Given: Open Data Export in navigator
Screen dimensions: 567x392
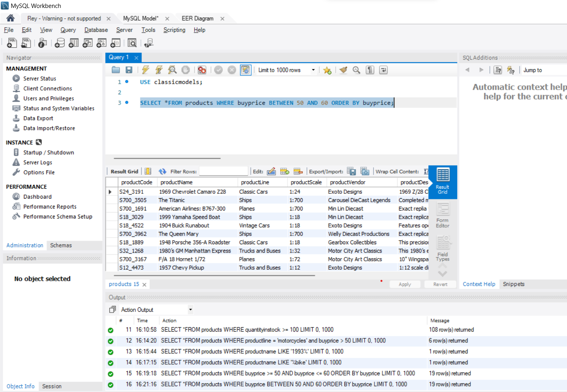Looking at the screenshot, I should pyautogui.click(x=38, y=118).
